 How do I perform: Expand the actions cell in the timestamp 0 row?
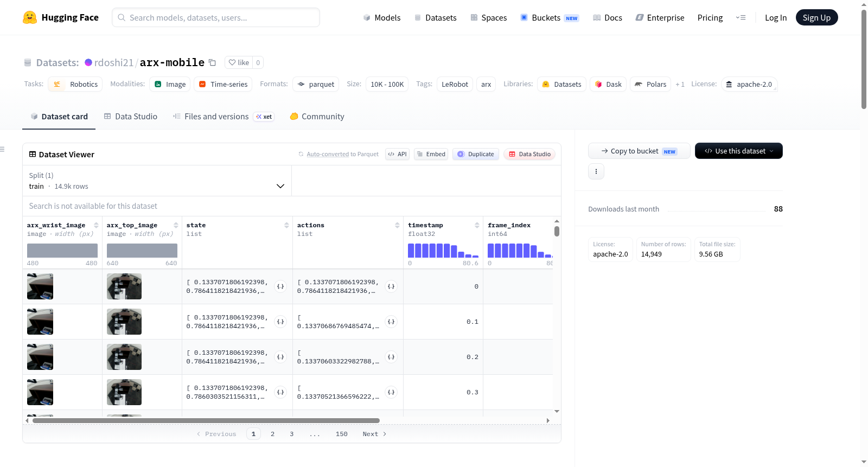pyautogui.click(x=391, y=286)
